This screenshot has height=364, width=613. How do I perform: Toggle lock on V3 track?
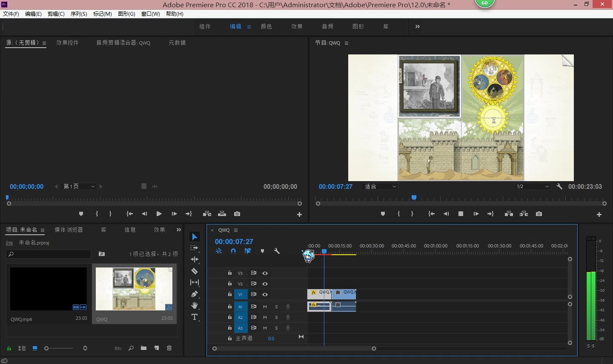coord(230,273)
